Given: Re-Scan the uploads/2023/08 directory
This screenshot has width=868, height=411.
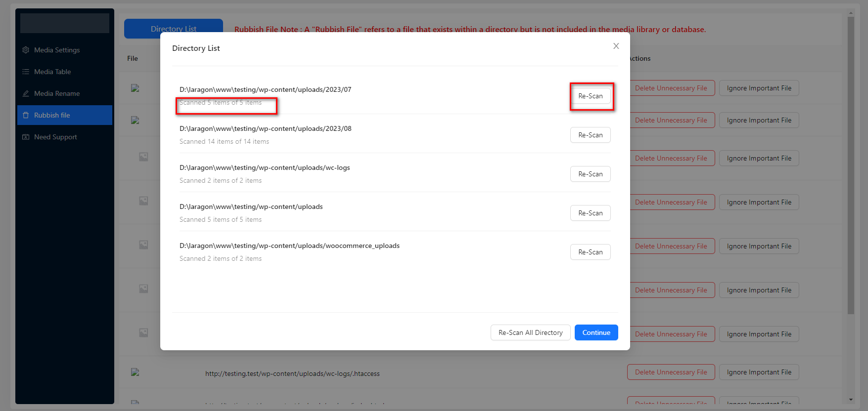Looking at the screenshot, I should (591, 135).
